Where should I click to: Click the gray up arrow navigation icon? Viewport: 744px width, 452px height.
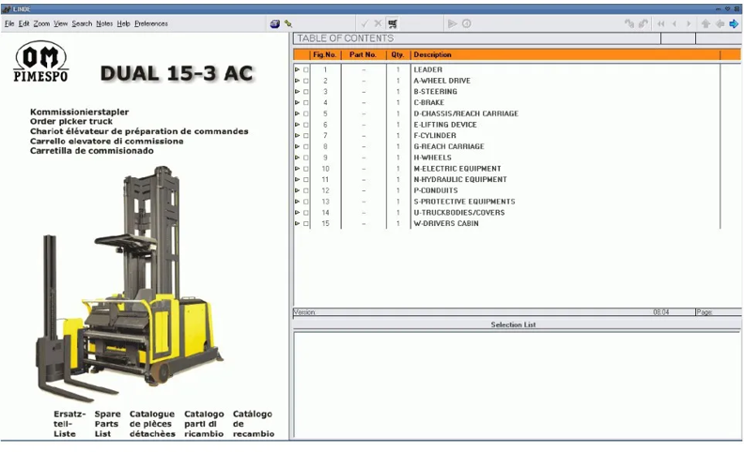coord(706,24)
